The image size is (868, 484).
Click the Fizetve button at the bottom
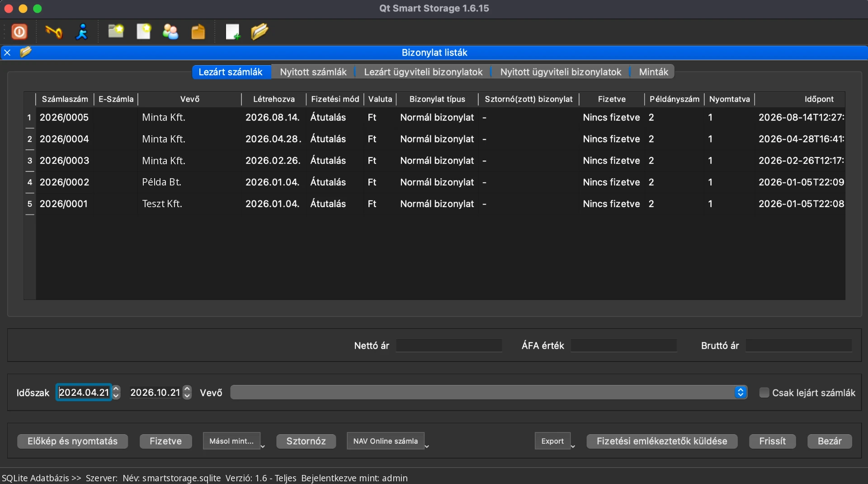coord(165,441)
